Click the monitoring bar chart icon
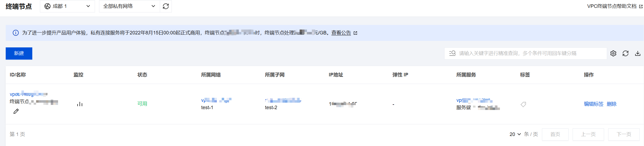The image size is (644, 146). 80,104
